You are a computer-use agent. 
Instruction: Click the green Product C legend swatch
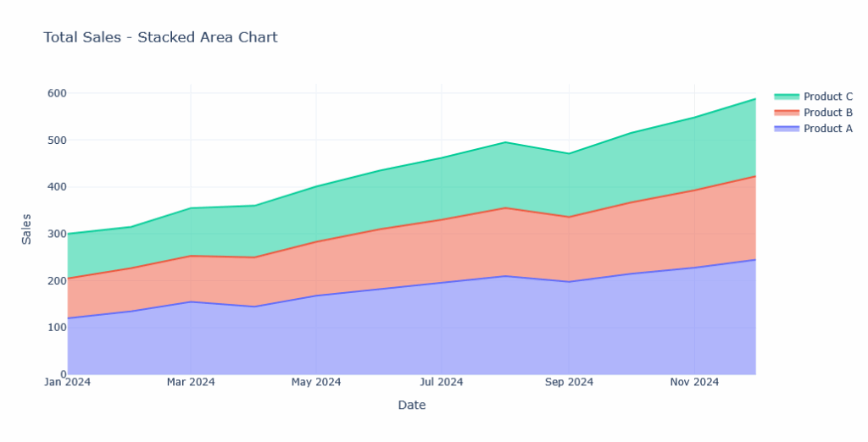tap(787, 97)
